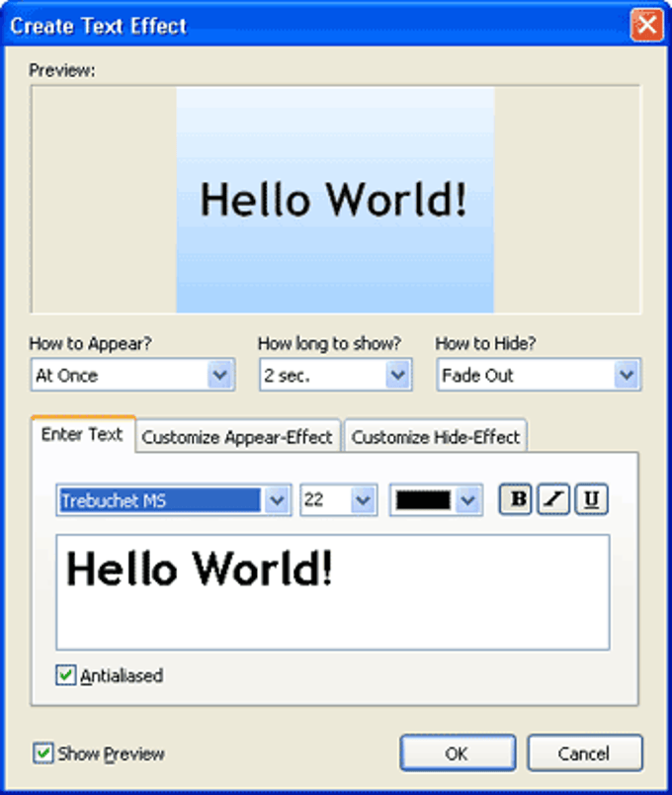Open the How long to show dropdown

coord(335,375)
